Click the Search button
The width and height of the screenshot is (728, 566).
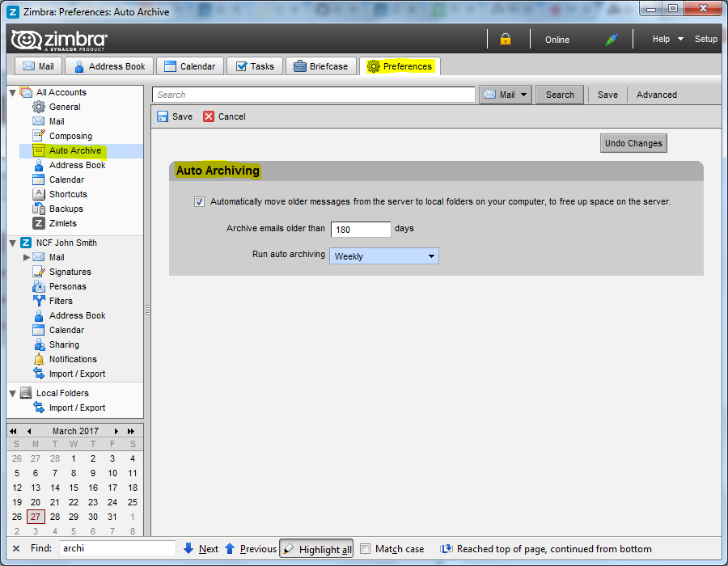click(560, 95)
